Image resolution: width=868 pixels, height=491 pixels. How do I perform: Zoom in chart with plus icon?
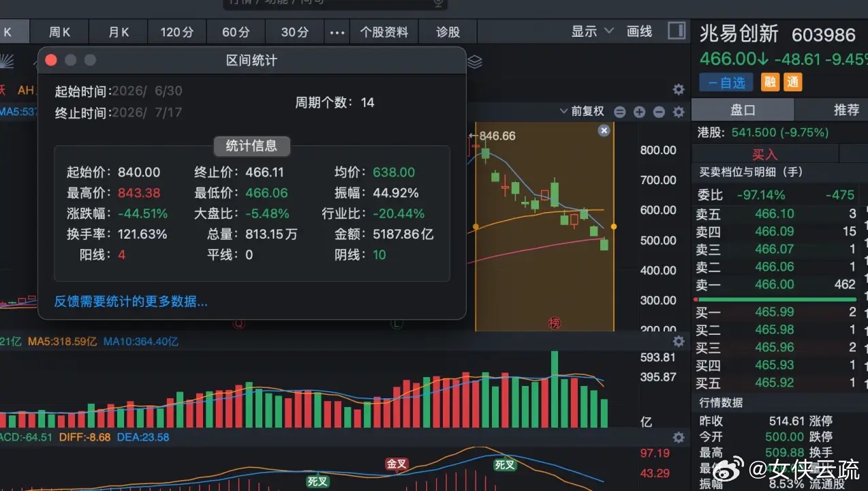[x=639, y=112]
